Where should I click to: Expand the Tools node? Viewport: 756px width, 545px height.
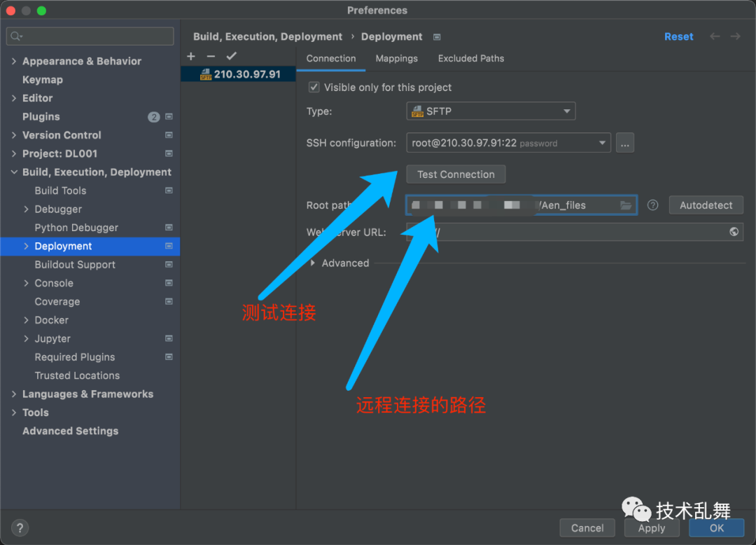click(x=14, y=413)
